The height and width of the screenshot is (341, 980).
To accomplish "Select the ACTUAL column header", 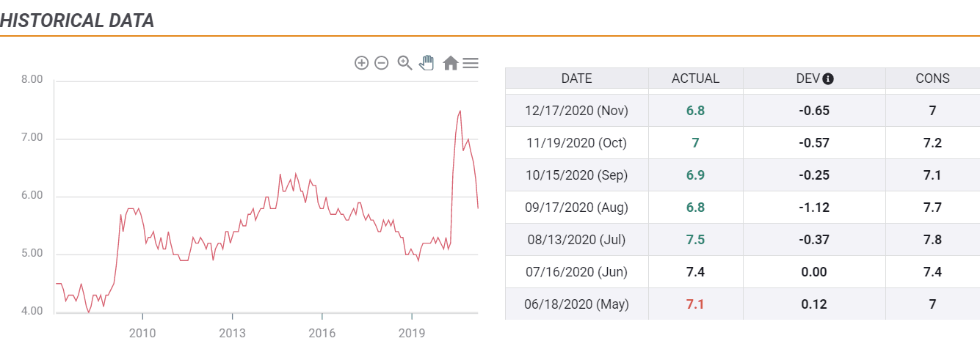I will pos(695,78).
